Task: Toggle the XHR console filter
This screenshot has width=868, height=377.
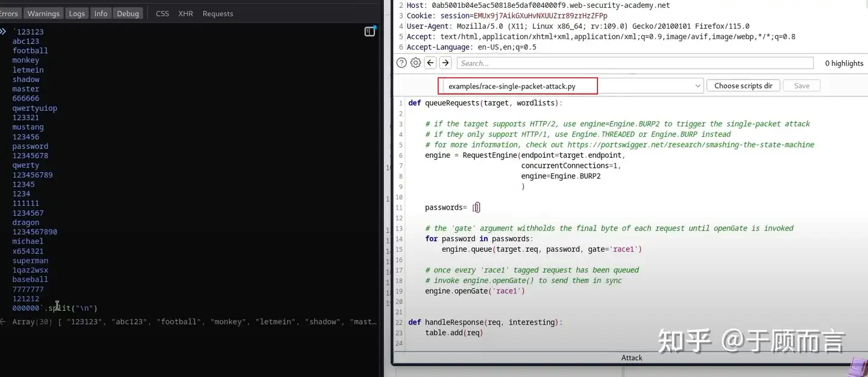Action: point(186,13)
